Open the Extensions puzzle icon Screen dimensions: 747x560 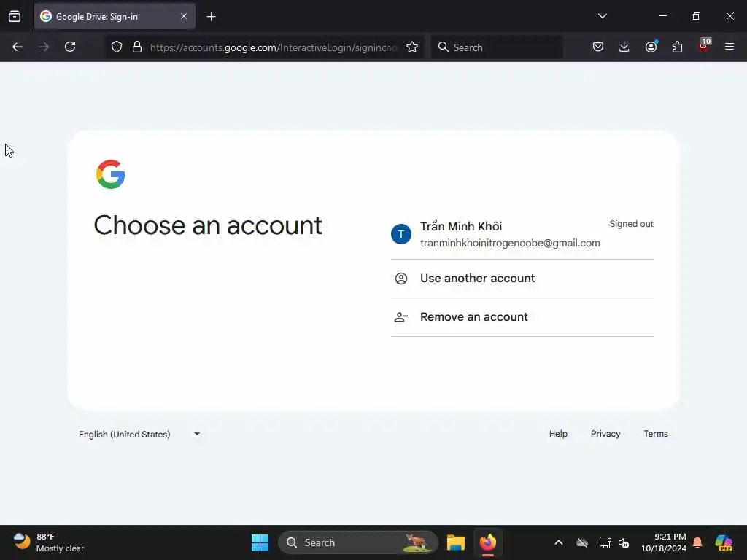(x=677, y=47)
